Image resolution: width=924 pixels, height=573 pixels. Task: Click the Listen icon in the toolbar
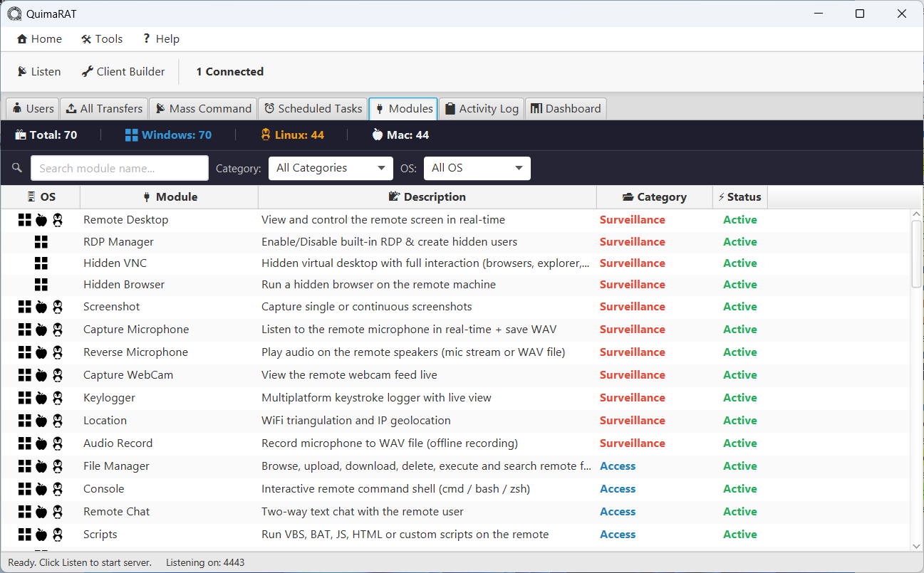(x=21, y=71)
